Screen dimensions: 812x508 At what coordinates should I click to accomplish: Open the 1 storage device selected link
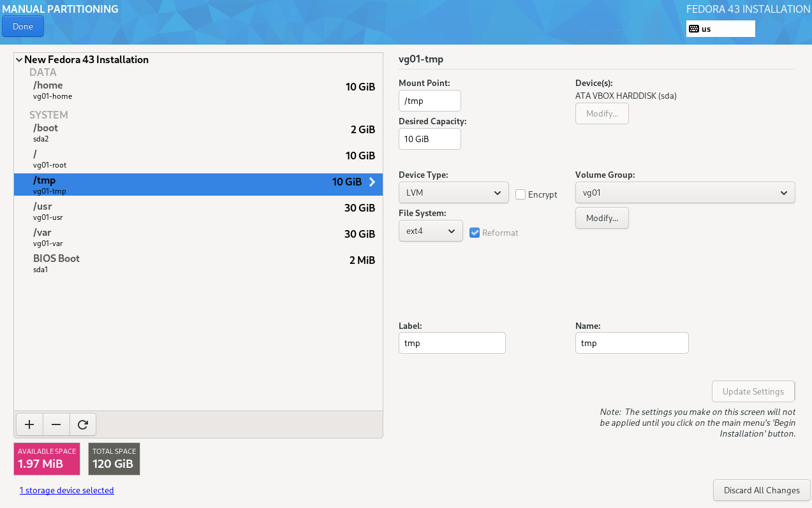[x=66, y=490]
